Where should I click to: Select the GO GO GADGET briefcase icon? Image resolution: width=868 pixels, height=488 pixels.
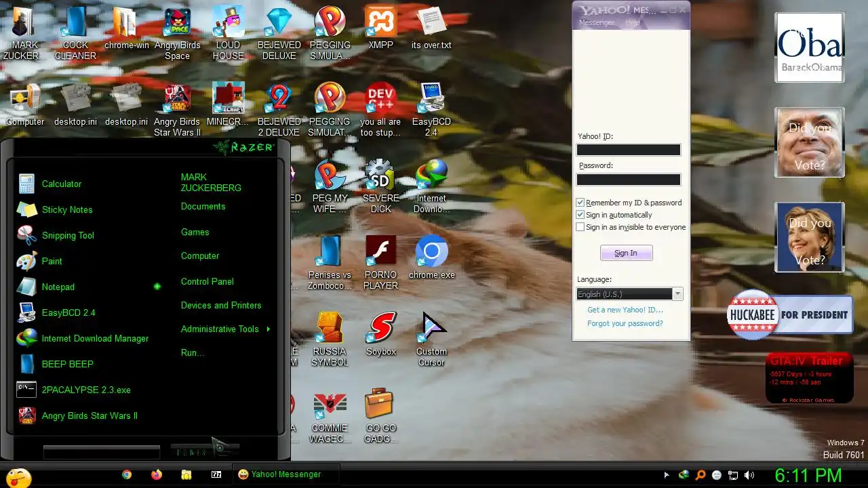pyautogui.click(x=380, y=417)
